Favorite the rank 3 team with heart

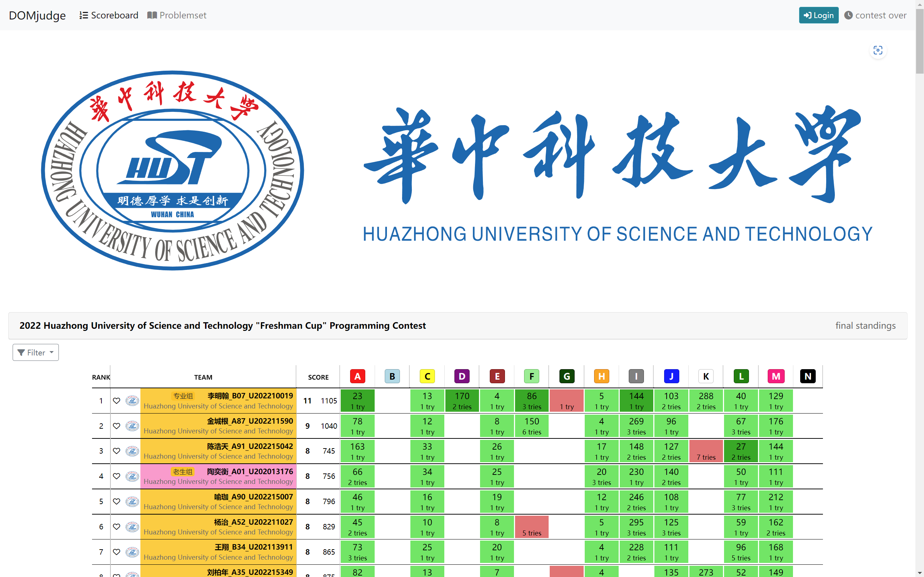click(117, 451)
